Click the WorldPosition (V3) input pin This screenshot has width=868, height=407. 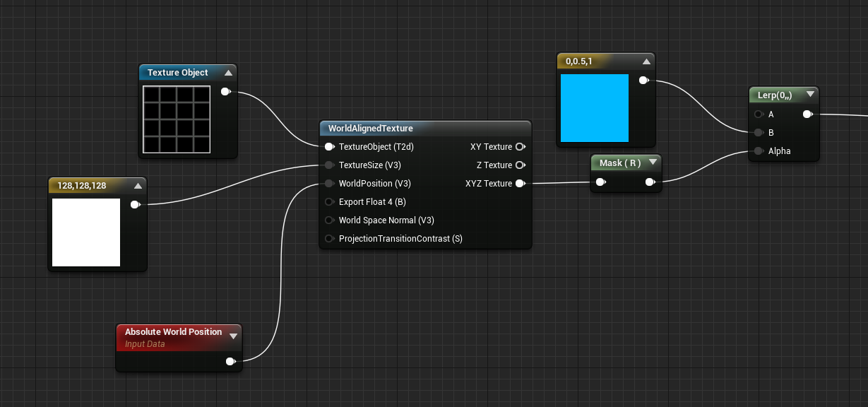tap(329, 183)
